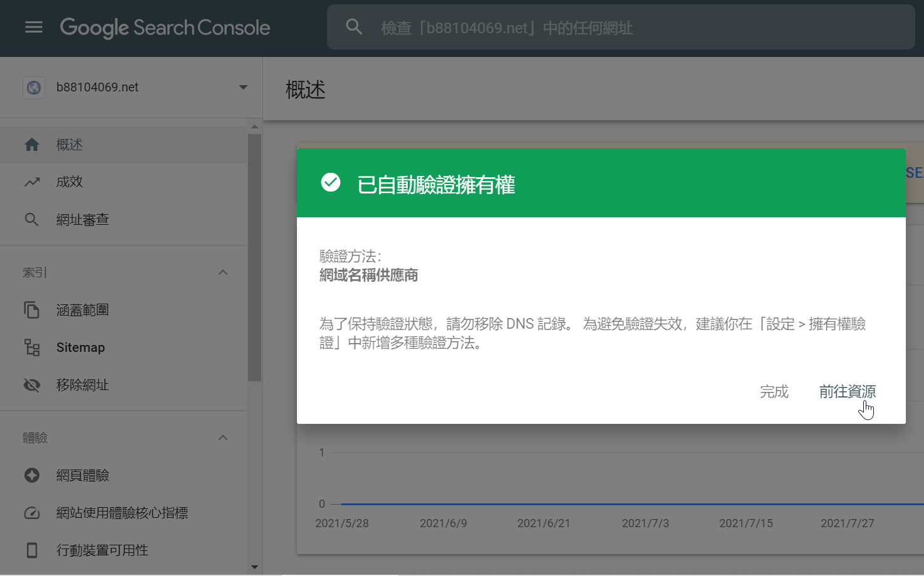Click the 2021/7/27 chart date label
The height and width of the screenshot is (576, 924).
click(x=848, y=523)
